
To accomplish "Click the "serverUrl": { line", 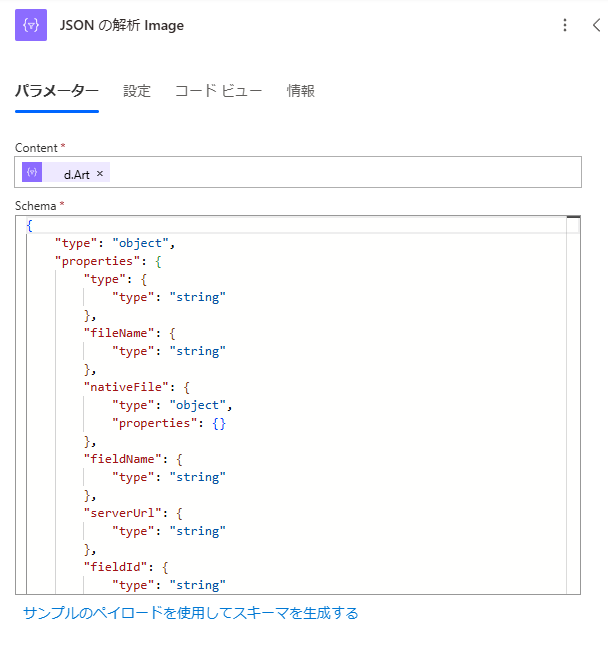I will [x=133, y=513].
